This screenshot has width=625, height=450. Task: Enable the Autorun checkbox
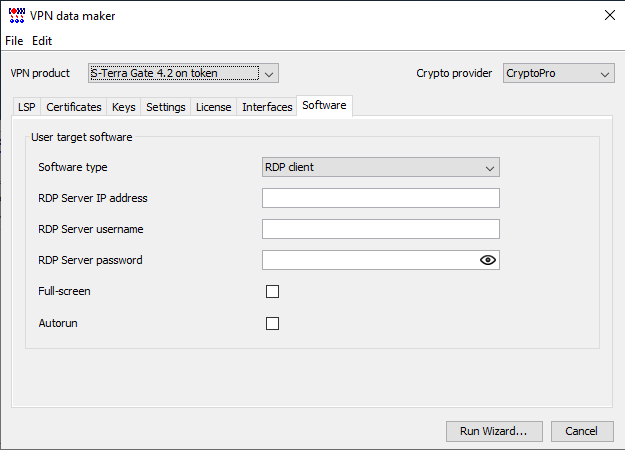(x=272, y=323)
